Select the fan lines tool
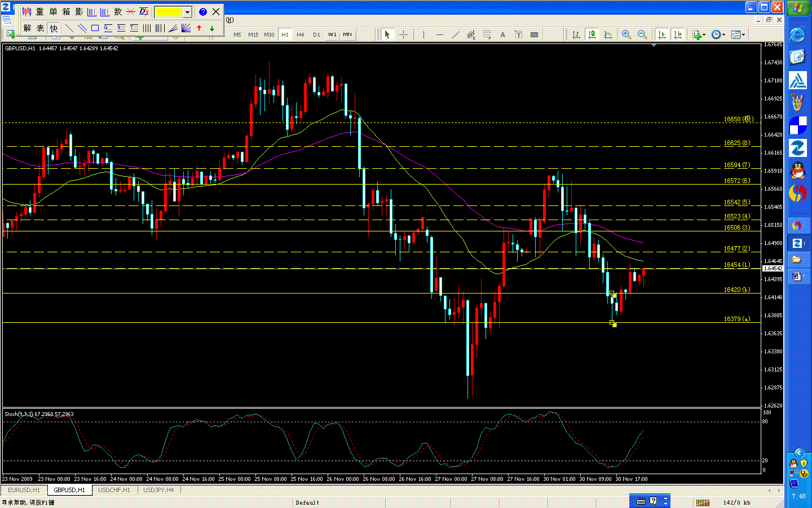Viewport: 812px width, 508px height. 173,28
